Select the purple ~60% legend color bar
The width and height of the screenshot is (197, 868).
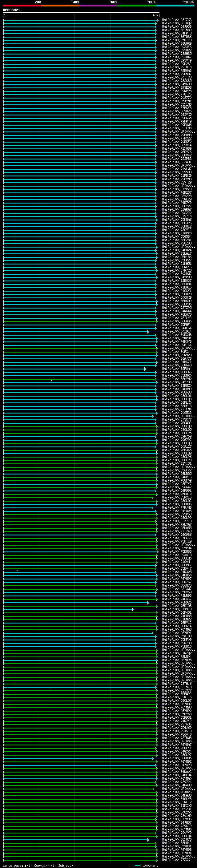click(x=98, y=6)
